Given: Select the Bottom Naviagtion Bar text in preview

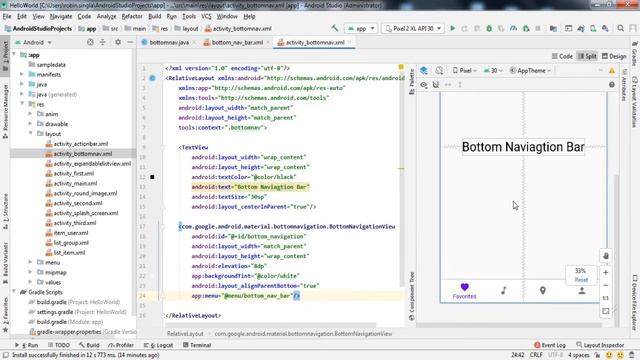Looking at the screenshot, I should (523, 147).
